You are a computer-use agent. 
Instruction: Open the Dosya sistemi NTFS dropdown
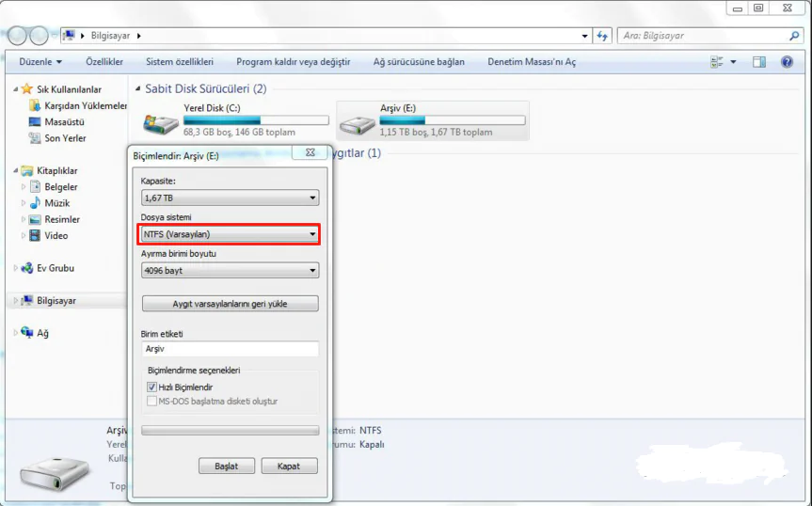click(x=229, y=234)
